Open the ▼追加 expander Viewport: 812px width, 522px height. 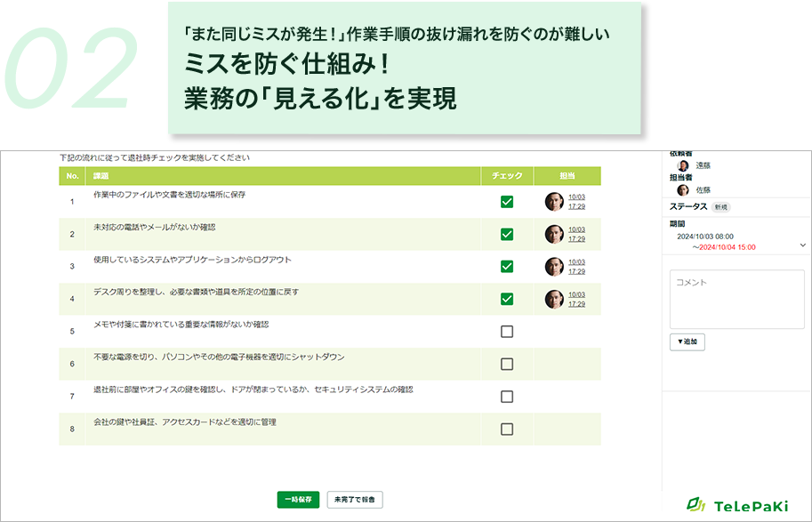[687, 341]
